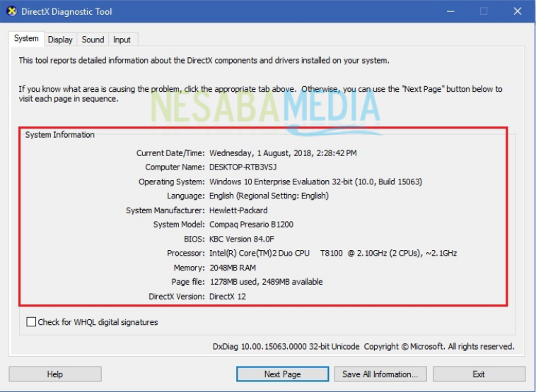Click the 'Intel(R) Core(TM)2 Duo CPU' processor value
Screen dimensions: 536x392
coord(260,254)
